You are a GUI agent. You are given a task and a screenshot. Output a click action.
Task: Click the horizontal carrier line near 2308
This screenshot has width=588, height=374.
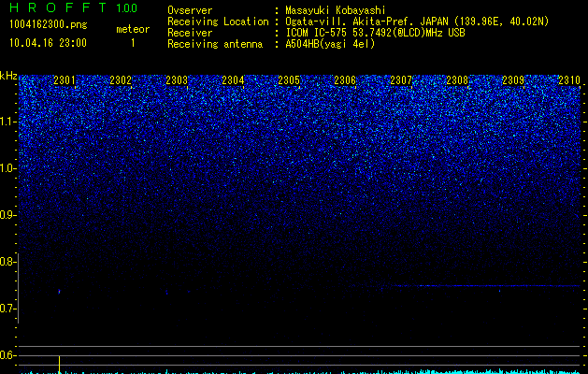pyautogui.click(x=483, y=286)
